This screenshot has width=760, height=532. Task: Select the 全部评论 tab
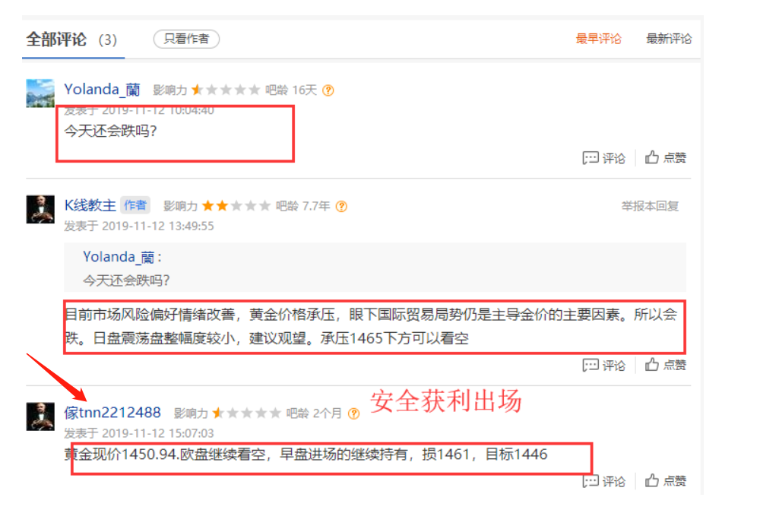[x=71, y=40]
